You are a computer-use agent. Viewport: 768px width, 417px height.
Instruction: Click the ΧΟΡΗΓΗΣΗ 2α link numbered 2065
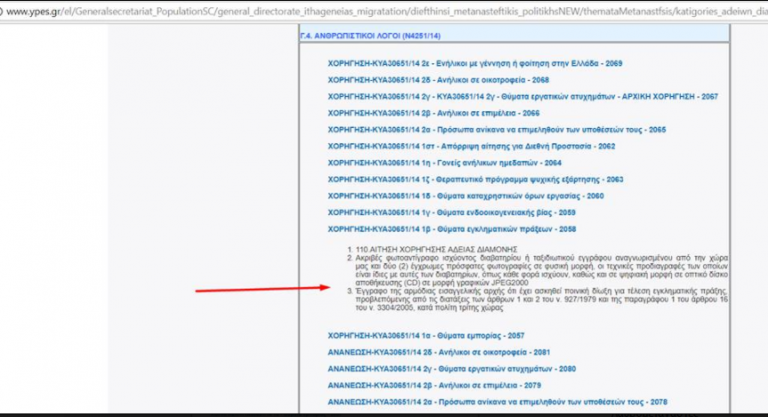[496, 129]
